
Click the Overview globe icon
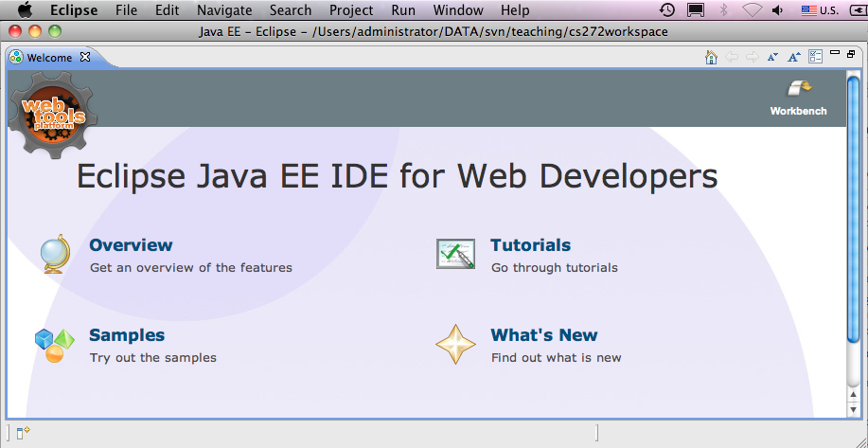point(55,254)
